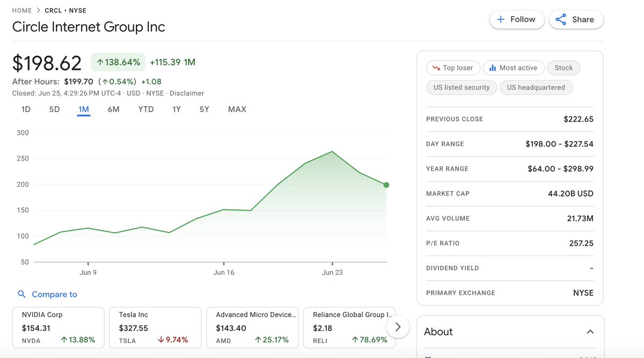Image resolution: width=644 pixels, height=358 pixels.
Task: Click the CRCL • NYSE breadcrumb text
Action: [65, 11]
